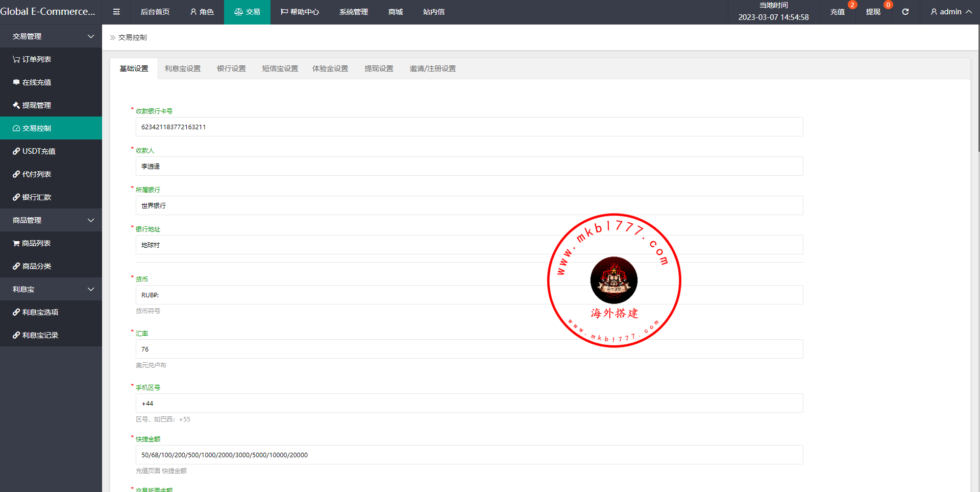Click the red badge showing 0
This screenshot has width=980, height=492.
point(888,5)
